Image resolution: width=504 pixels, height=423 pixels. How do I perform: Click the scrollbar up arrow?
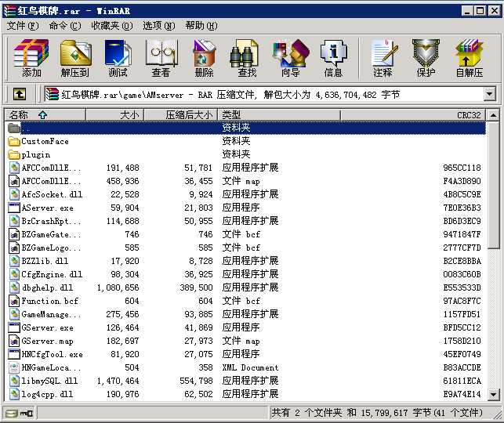pyautogui.click(x=493, y=115)
